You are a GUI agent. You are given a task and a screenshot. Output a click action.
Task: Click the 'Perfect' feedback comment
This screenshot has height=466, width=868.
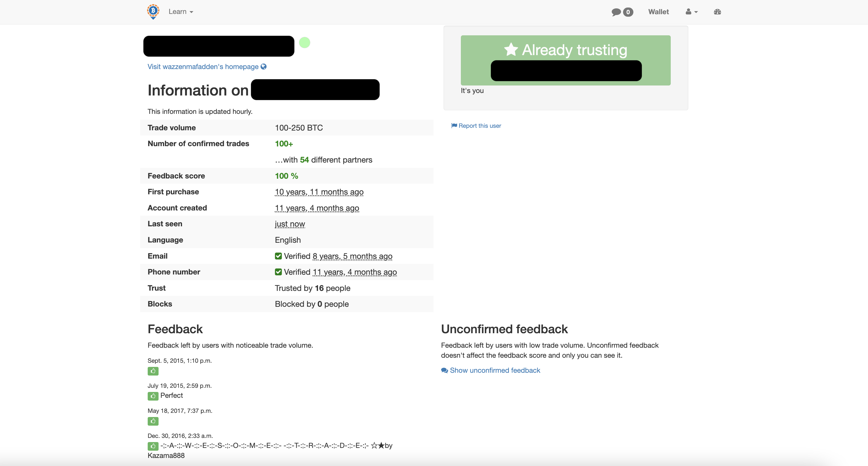click(172, 396)
